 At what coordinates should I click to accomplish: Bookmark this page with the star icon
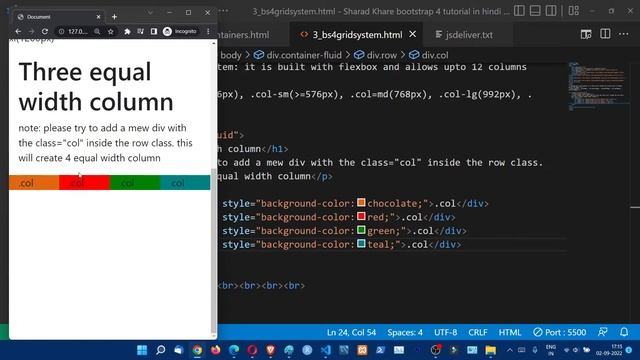click(x=111, y=31)
